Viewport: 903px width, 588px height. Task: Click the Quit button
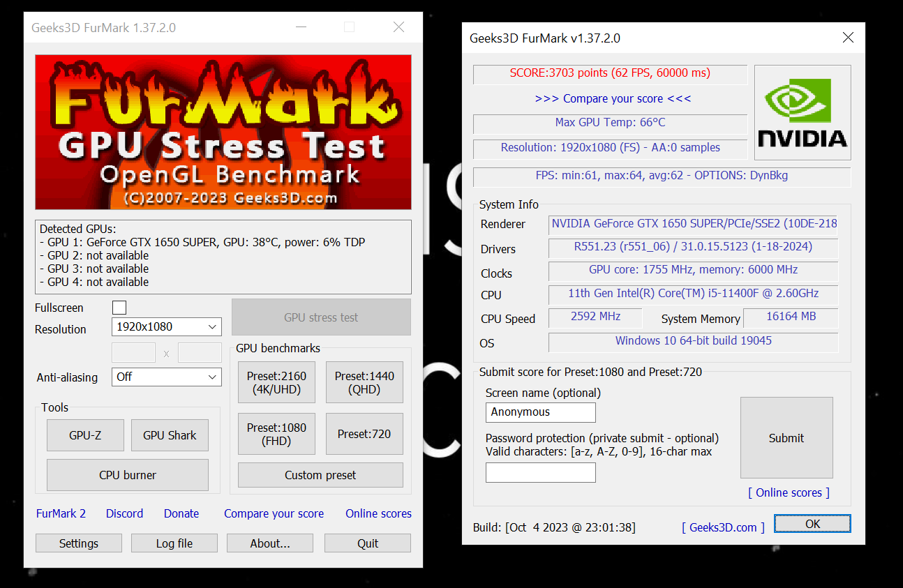click(368, 543)
